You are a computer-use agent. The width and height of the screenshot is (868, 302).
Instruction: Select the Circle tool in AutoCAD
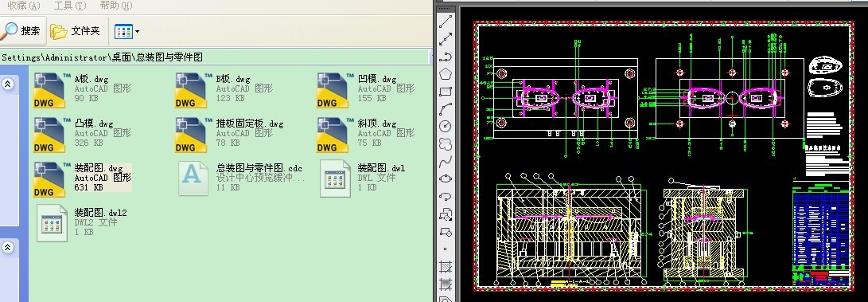click(445, 127)
